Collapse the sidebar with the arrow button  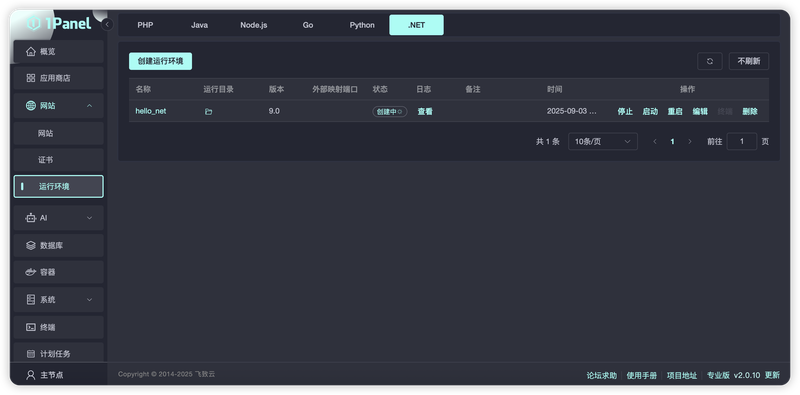pyautogui.click(x=107, y=24)
